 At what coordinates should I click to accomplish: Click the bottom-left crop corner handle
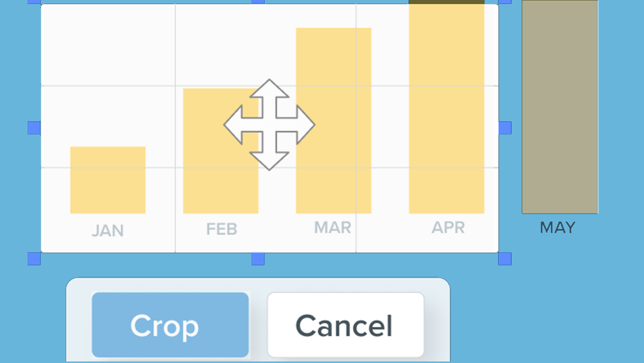point(34,258)
